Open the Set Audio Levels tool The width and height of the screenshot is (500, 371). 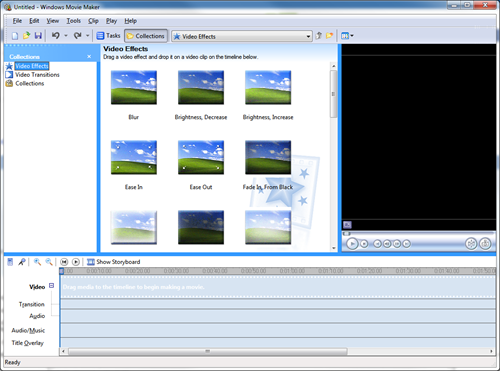coord(10,262)
